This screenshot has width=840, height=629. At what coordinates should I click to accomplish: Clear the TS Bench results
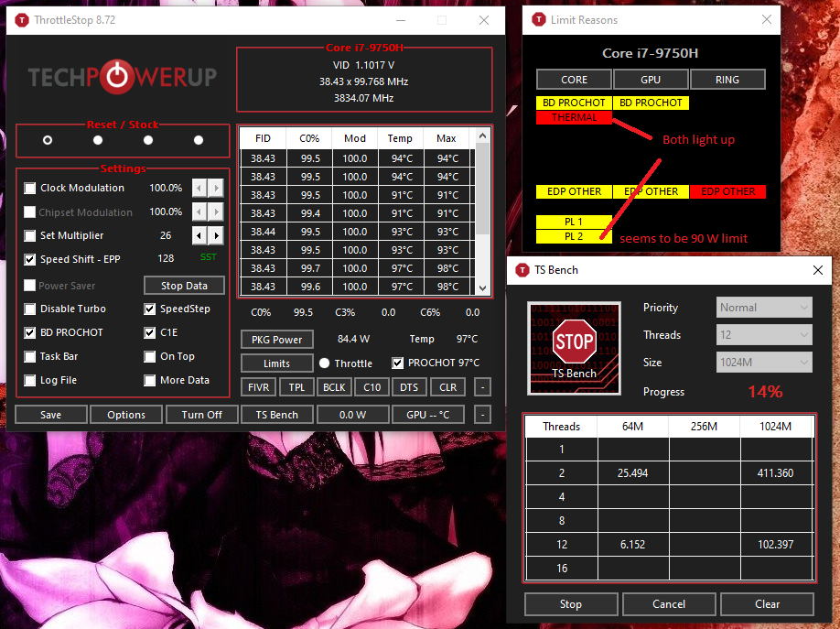[x=767, y=604]
